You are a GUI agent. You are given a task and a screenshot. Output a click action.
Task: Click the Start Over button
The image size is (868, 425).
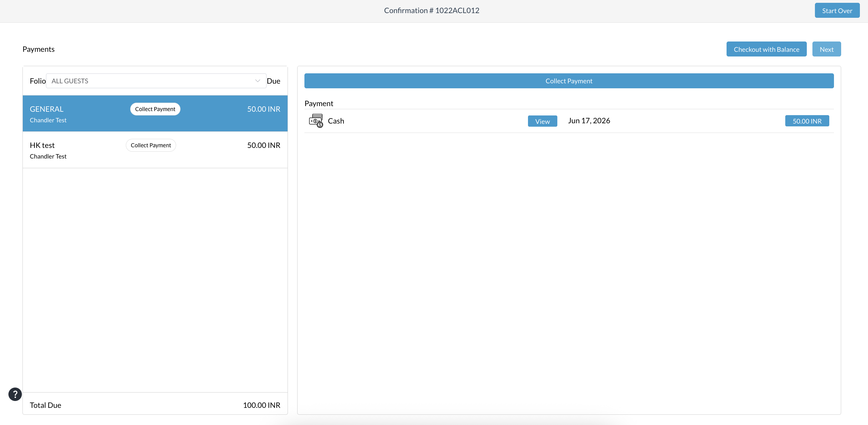pyautogui.click(x=837, y=10)
